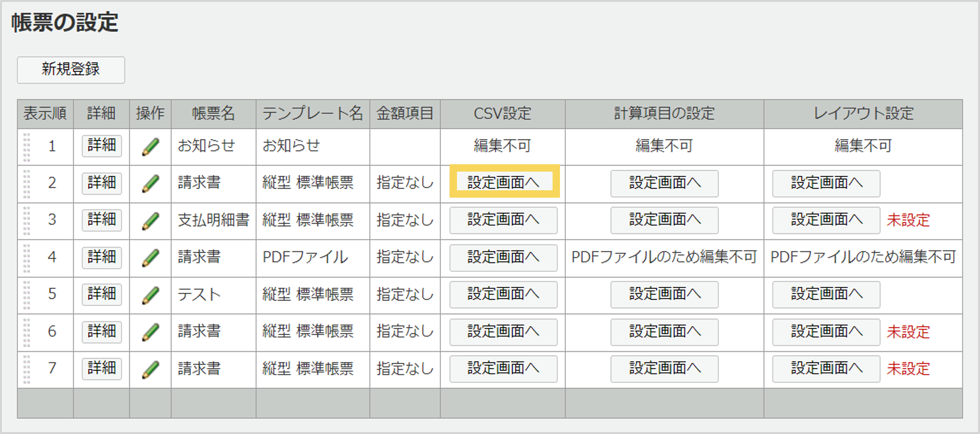Screen dimensions: 980x434
Task: Open 計算項目の設定 for the テスト row
Action: (x=664, y=294)
